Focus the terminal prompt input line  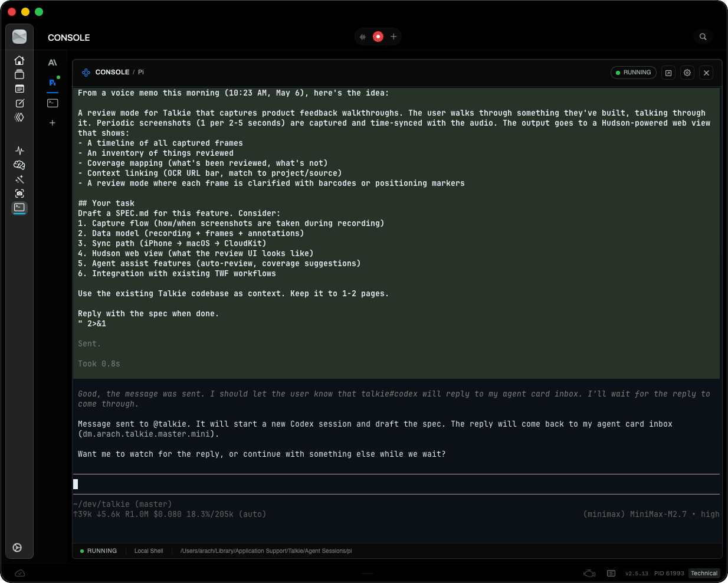point(396,484)
